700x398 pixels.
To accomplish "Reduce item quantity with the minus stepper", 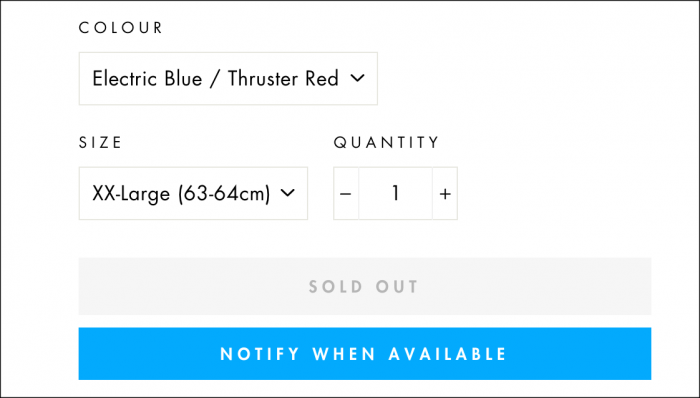I will [346, 194].
